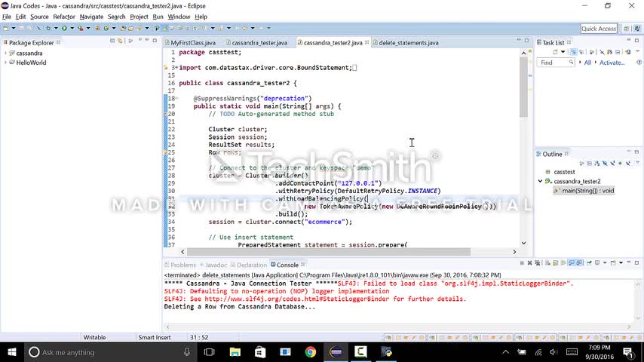Open File Explorer from the taskbar

235,352
